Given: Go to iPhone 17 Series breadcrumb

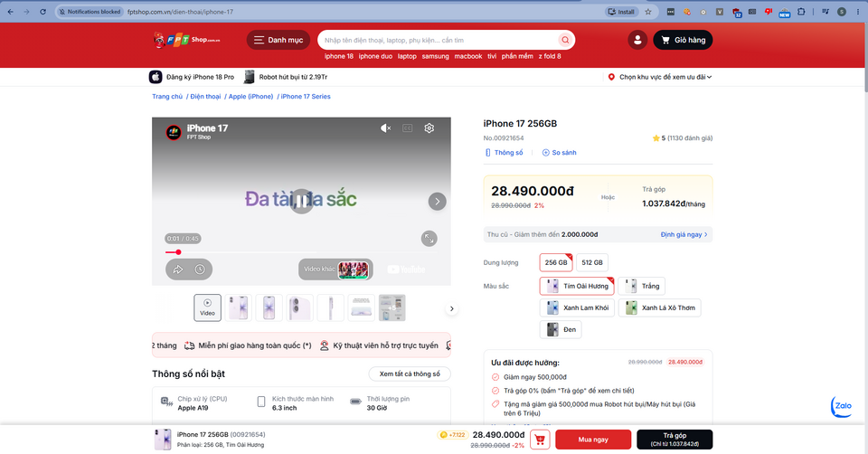Looking at the screenshot, I should 306,97.
